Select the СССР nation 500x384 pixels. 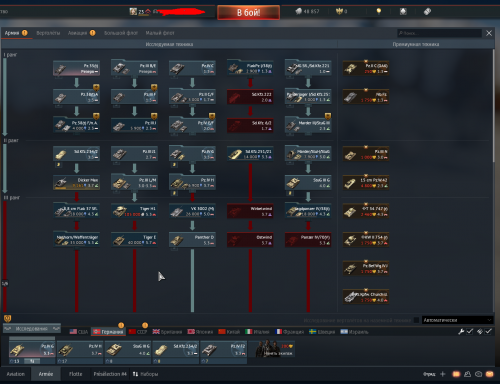(138, 332)
